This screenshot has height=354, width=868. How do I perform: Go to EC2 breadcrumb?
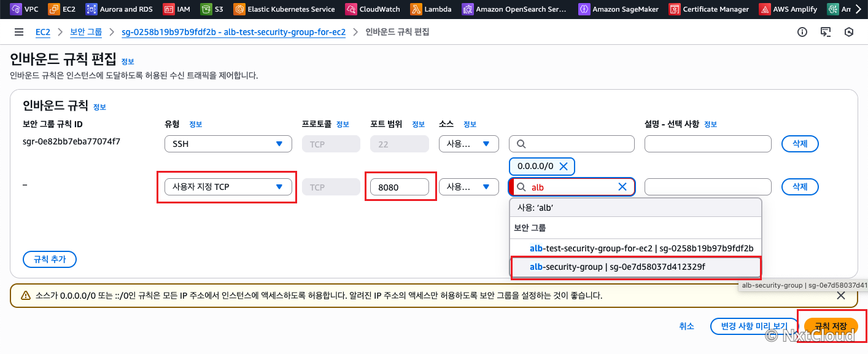(43, 32)
